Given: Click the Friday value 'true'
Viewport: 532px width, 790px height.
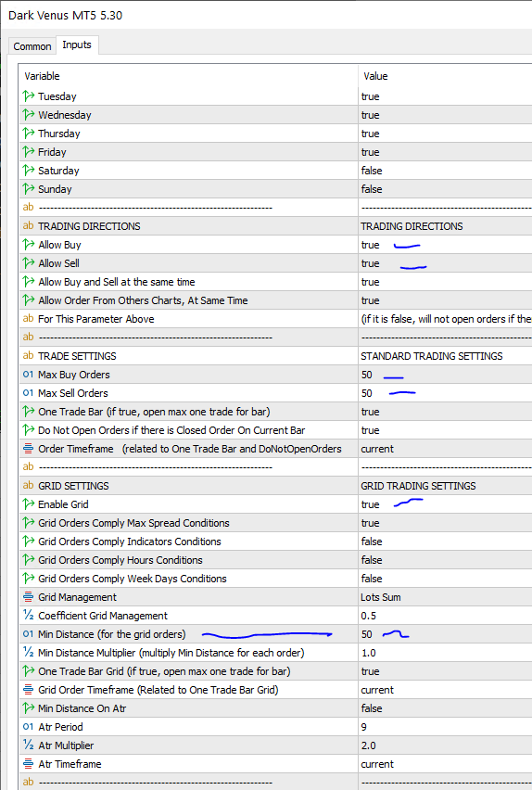Looking at the screenshot, I should tap(371, 152).
